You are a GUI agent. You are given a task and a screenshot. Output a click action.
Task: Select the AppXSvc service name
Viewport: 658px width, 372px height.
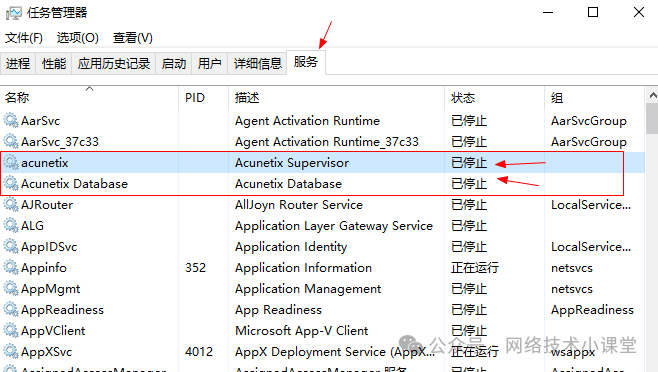pos(47,352)
